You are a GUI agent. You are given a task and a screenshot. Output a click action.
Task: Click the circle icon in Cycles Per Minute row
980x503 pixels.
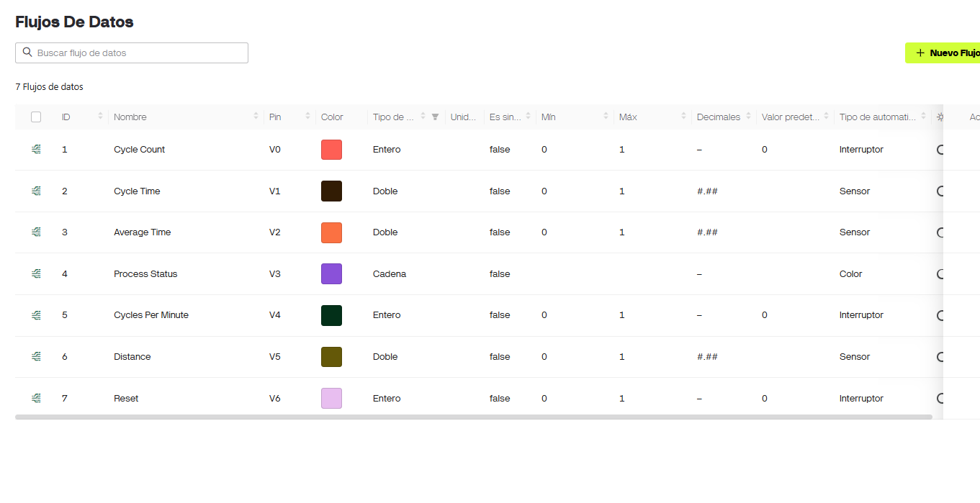click(x=940, y=314)
